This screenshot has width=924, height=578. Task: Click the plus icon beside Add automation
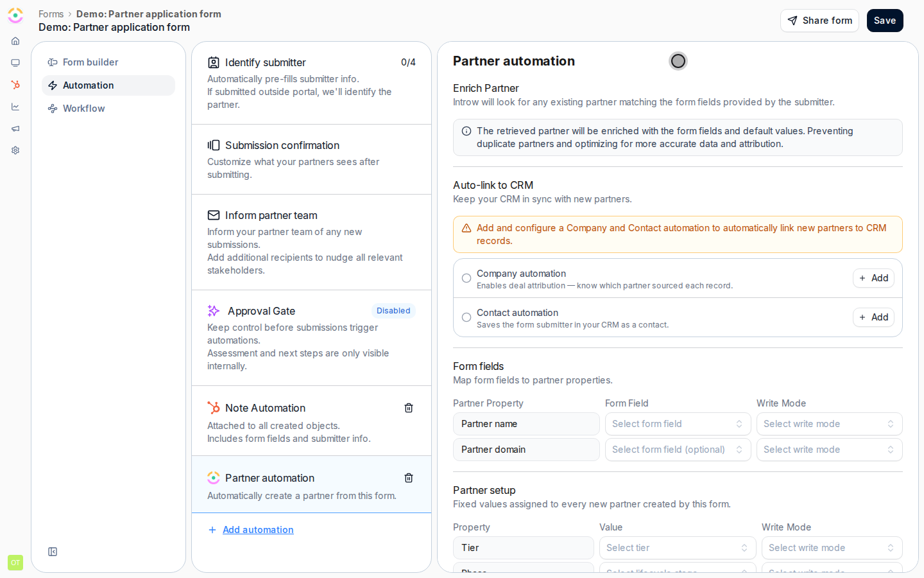(212, 530)
